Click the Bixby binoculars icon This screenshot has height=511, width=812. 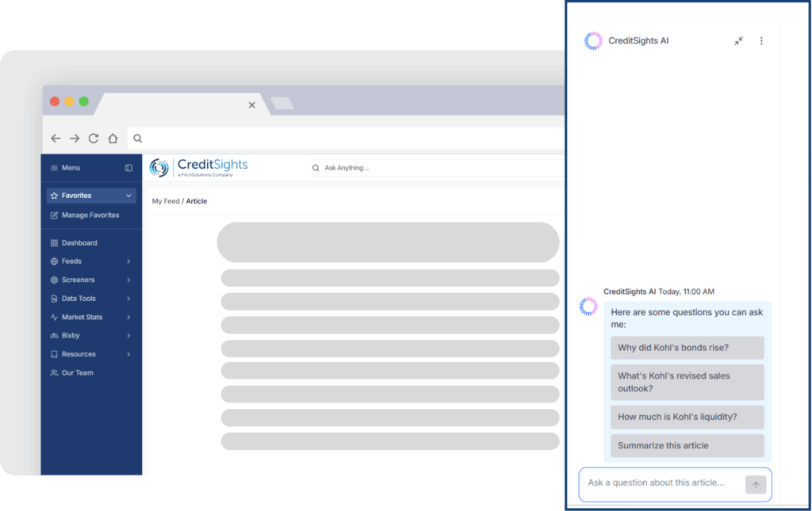[54, 336]
